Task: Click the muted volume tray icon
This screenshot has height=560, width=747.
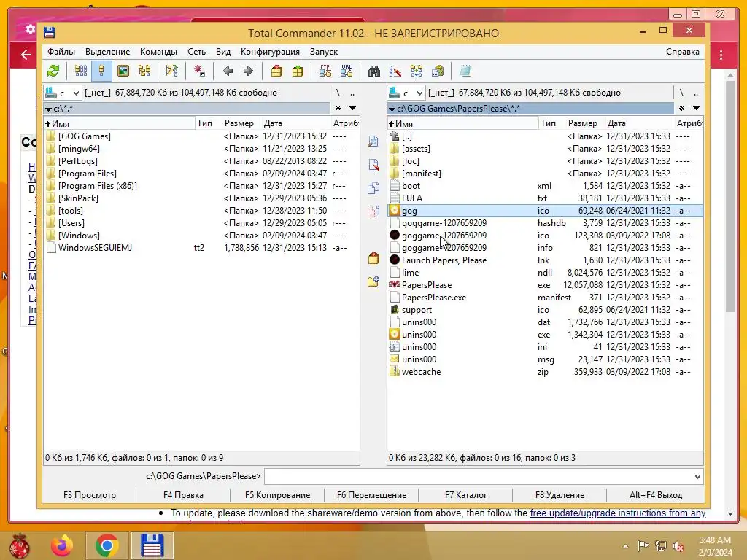Action: pyautogui.click(x=678, y=546)
